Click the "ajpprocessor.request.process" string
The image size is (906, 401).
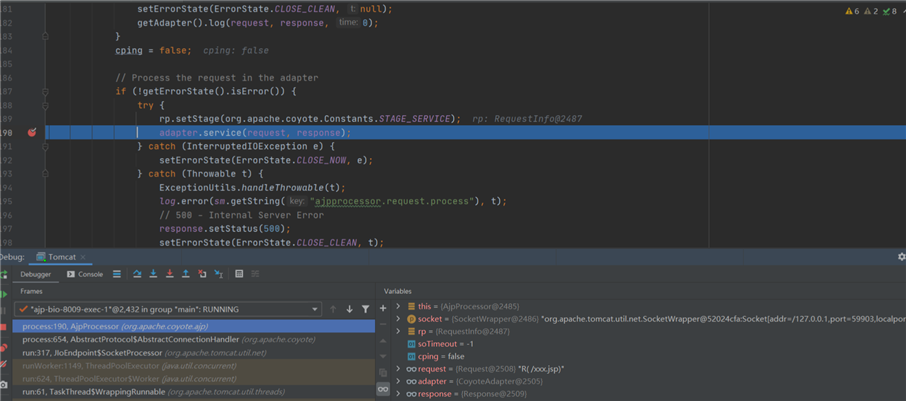point(392,201)
